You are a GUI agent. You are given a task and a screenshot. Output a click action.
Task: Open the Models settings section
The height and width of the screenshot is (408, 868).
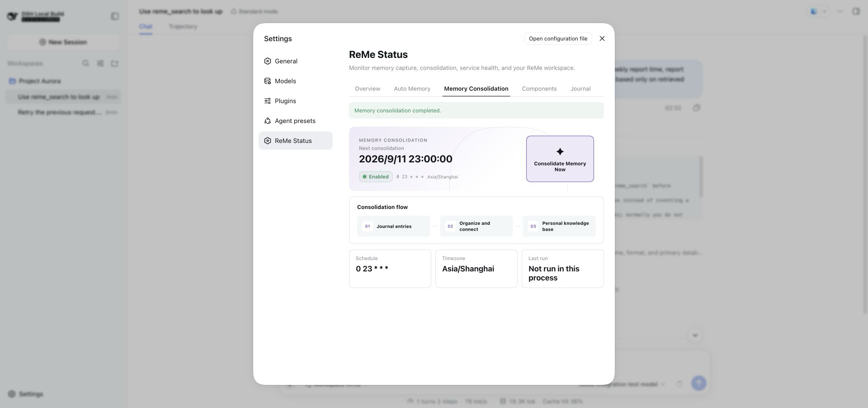point(296,81)
